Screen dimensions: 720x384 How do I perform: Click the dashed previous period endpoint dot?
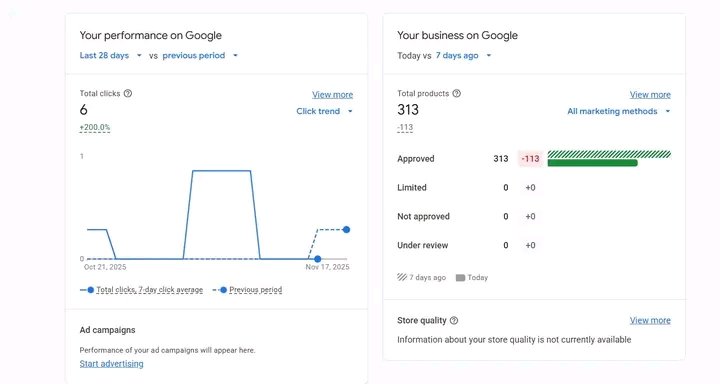[x=346, y=230]
